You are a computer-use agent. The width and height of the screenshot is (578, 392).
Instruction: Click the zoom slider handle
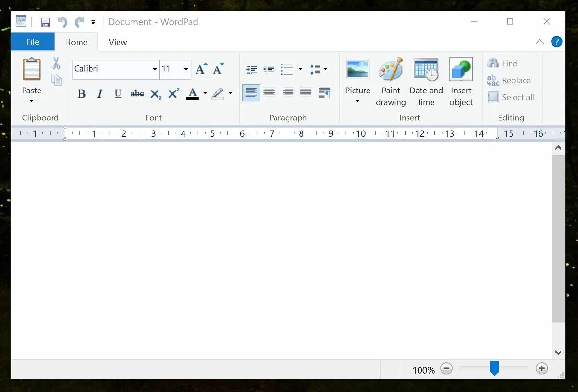coord(494,368)
